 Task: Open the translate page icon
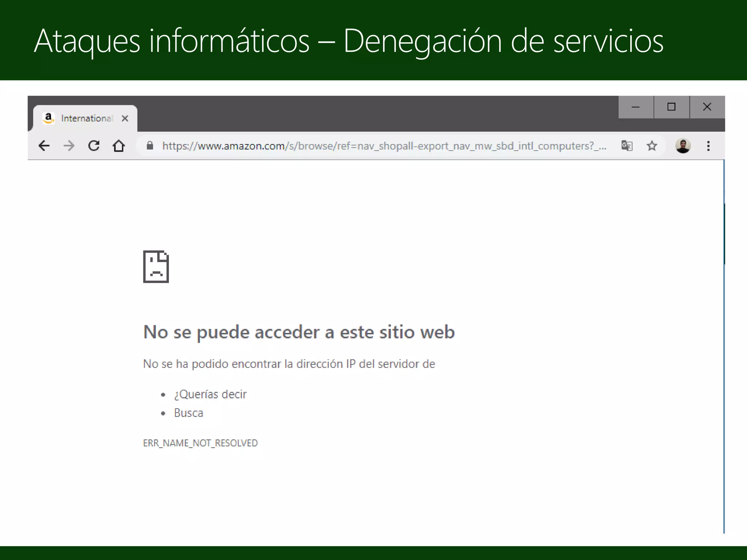pyautogui.click(x=627, y=146)
